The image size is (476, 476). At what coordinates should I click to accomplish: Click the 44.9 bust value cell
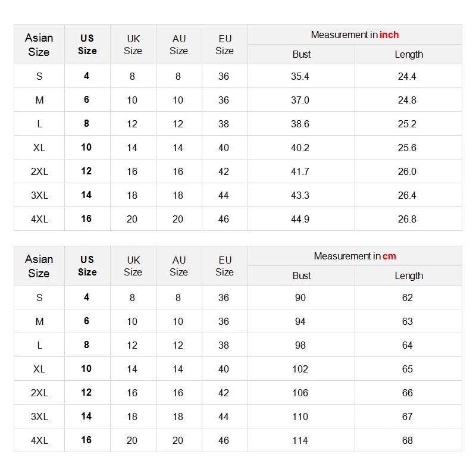pos(300,220)
